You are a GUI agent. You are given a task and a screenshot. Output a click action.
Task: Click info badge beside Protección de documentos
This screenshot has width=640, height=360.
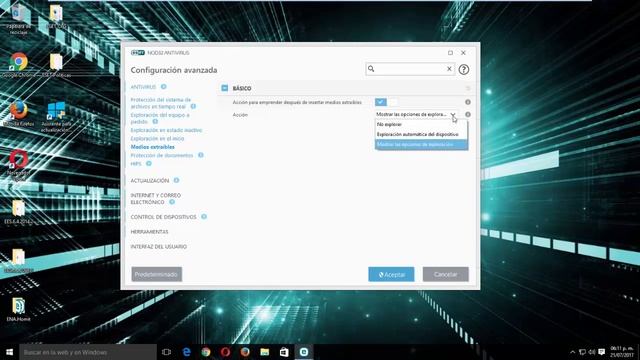pos(201,155)
